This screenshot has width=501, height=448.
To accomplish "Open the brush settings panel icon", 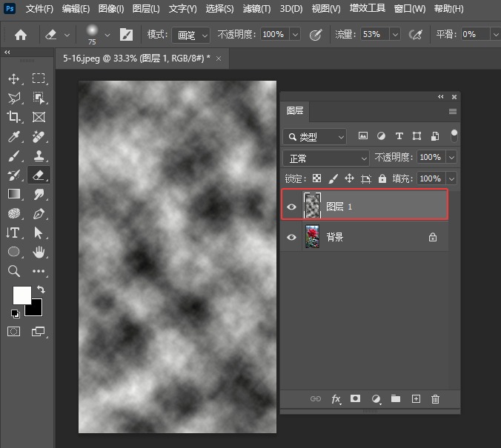I will pos(126,35).
